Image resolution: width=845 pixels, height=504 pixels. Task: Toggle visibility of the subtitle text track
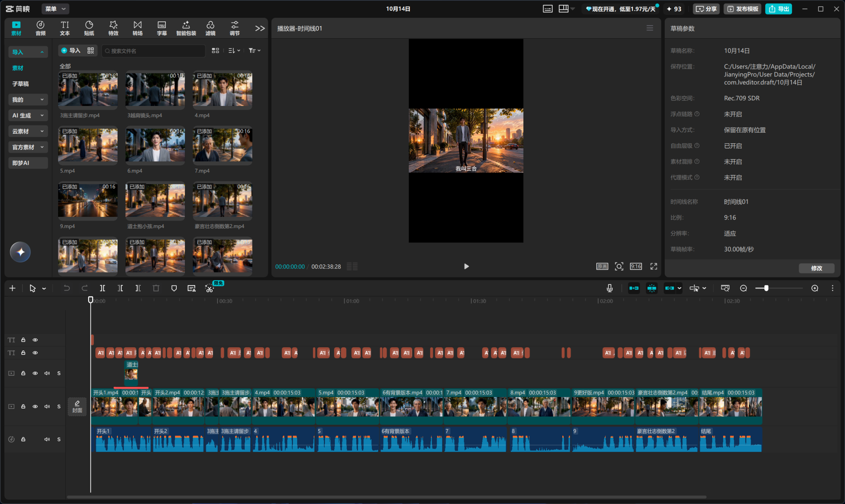click(x=35, y=353)
